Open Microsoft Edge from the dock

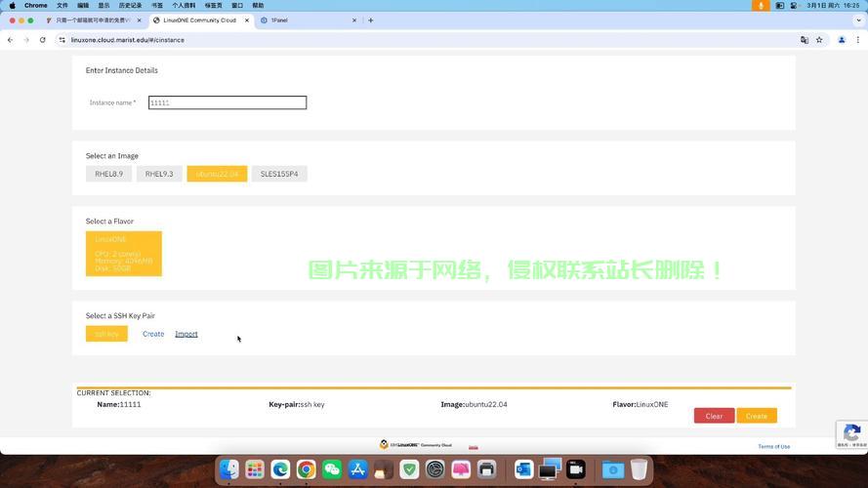280,470
